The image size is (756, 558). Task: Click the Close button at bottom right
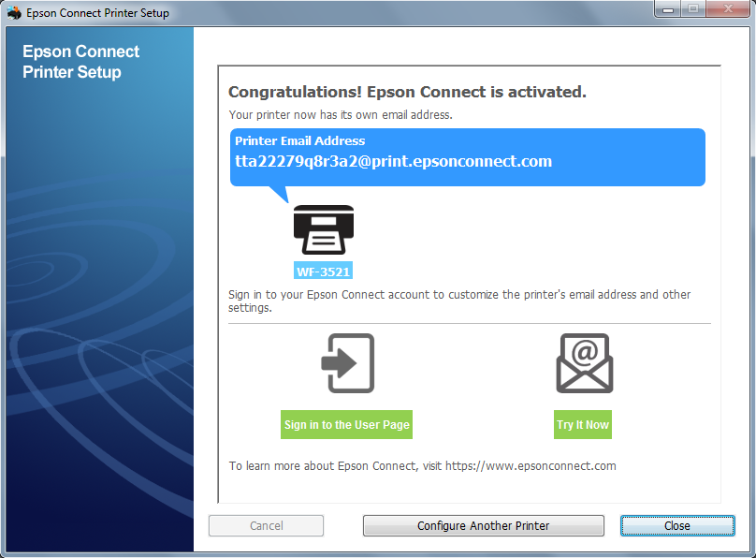click(x=676, y=525)
